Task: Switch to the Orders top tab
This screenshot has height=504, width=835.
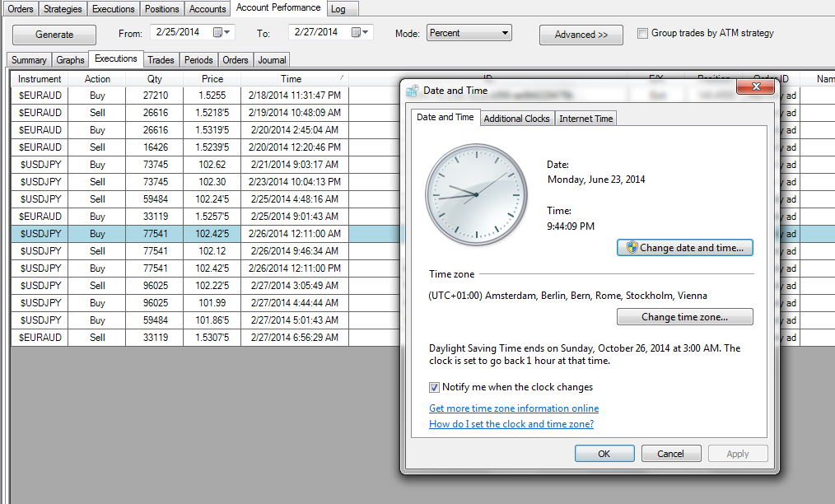Action: [21, 9]
